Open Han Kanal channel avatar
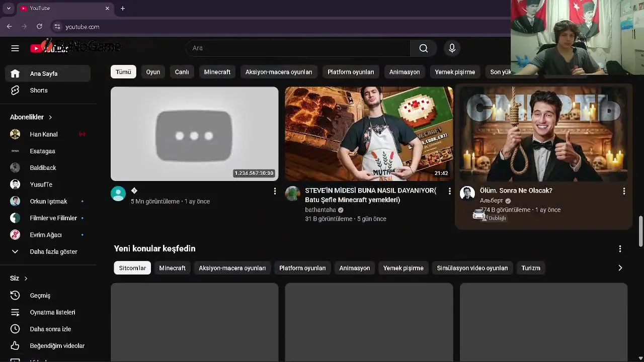 (x=15, y=134)
